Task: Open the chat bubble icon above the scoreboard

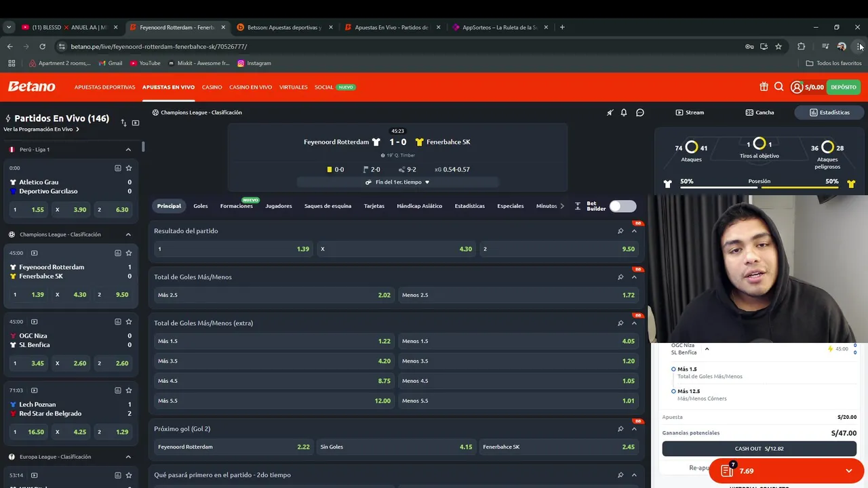Action: (639, 113)
